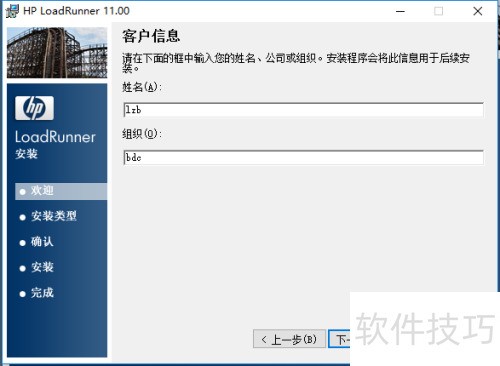Click the 组织(O) organization input field

pyautogui.click(x=303, y=157)
